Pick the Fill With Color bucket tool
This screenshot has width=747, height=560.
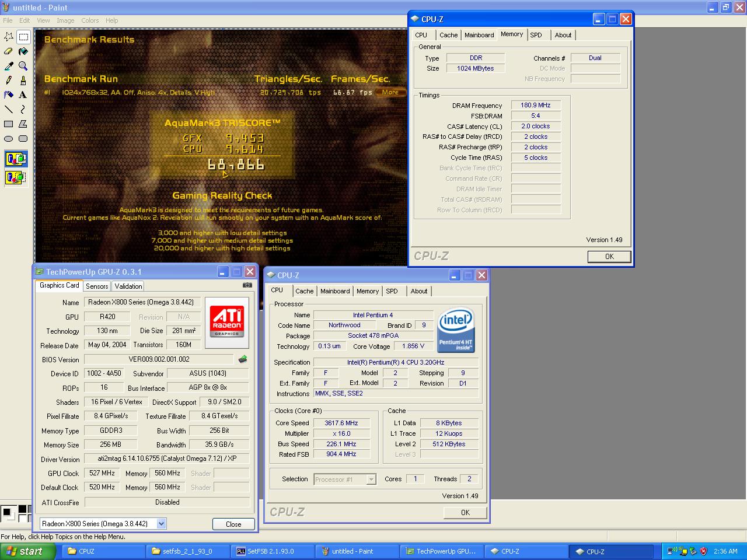[x=23, y=51]
